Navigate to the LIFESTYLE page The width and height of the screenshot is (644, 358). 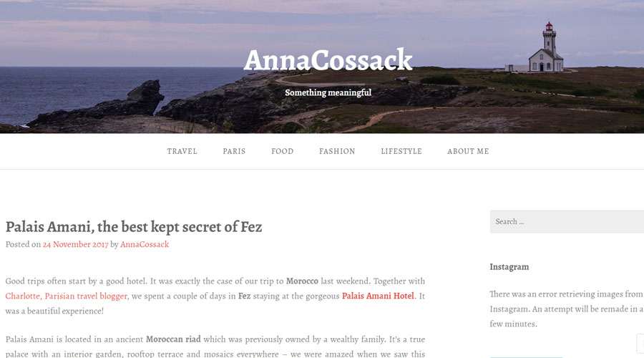coord(401,151)
